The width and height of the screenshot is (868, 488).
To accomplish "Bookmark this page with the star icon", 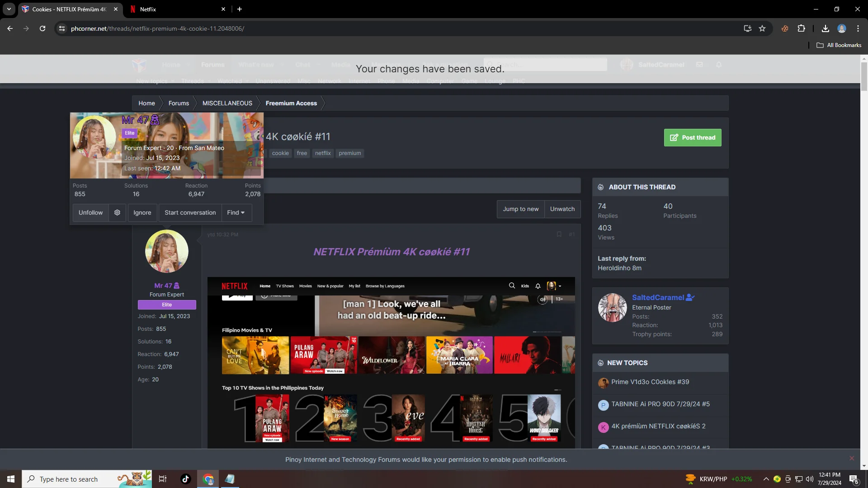I will tap(762, 28).
